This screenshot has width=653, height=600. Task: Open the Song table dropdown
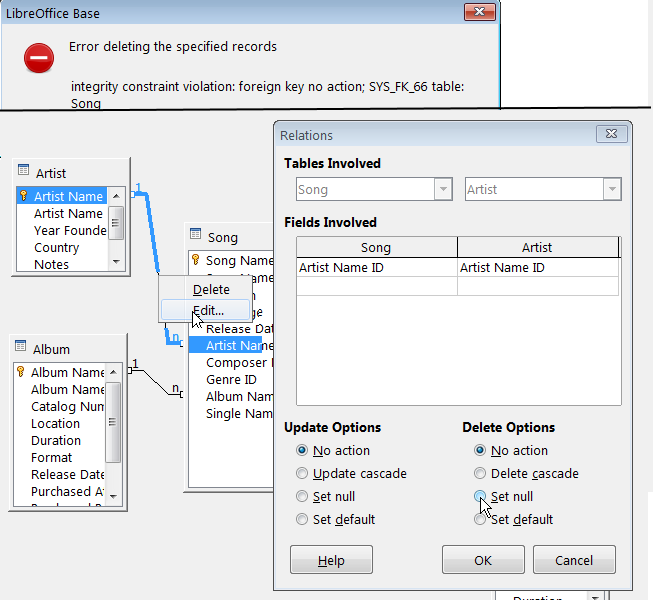pyautogui.click(x=443, y=189)
